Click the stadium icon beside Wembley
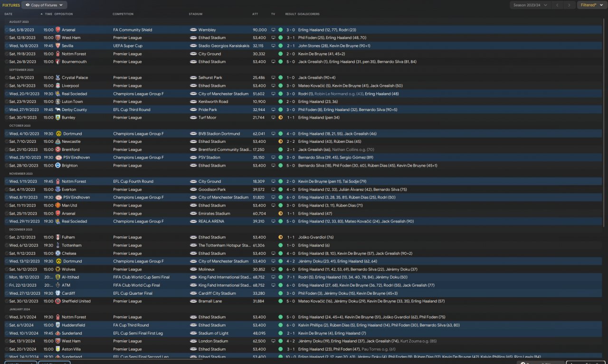Viewport: 608px width, 364px height. click(x=193, y=30)
